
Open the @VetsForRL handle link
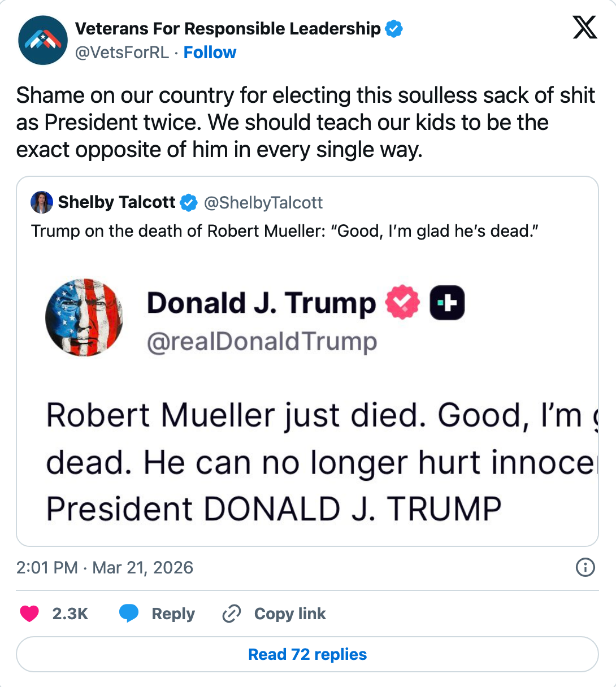coord(122,53)
